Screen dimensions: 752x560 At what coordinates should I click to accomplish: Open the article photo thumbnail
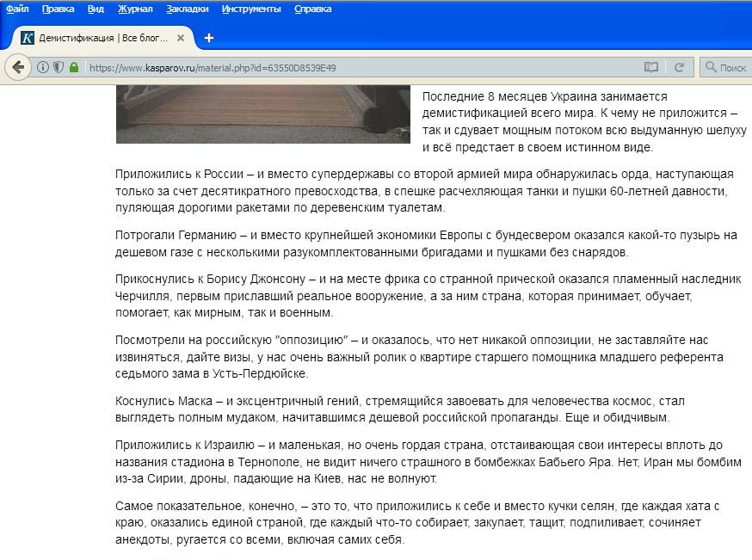tap(262, 114)
